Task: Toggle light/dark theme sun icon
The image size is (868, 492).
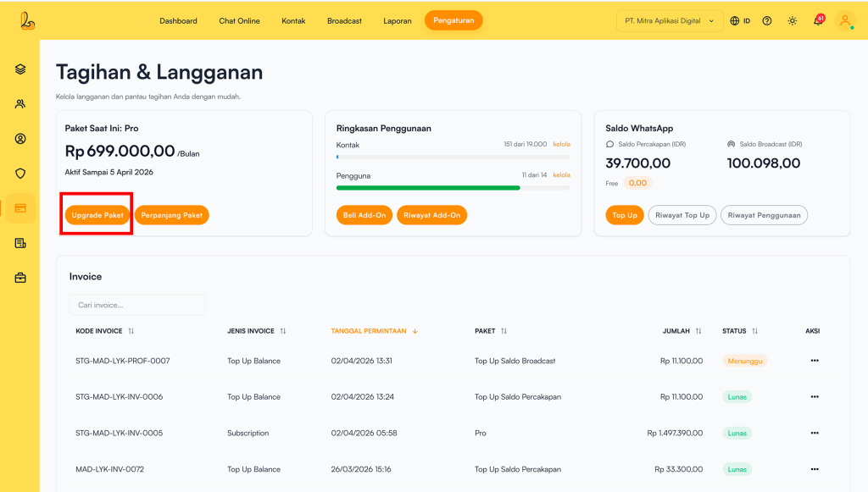Action: click(x=793, y=21)
